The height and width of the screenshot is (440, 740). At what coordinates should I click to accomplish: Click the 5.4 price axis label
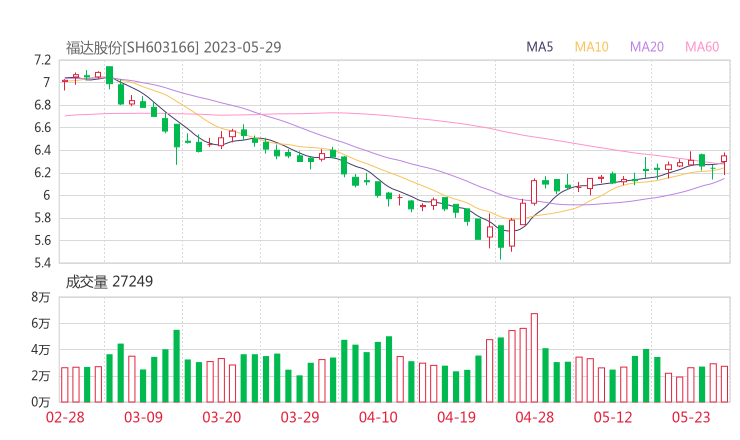[42, 263]
